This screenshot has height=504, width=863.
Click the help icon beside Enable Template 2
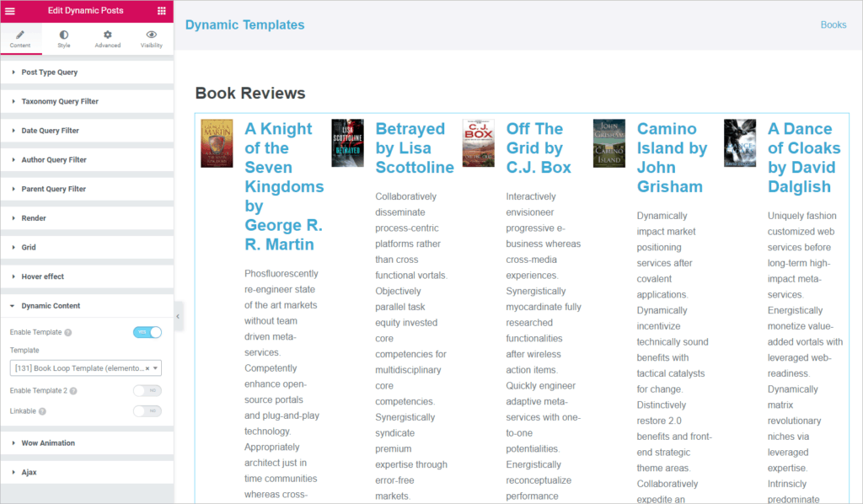[x=73, y=391]
